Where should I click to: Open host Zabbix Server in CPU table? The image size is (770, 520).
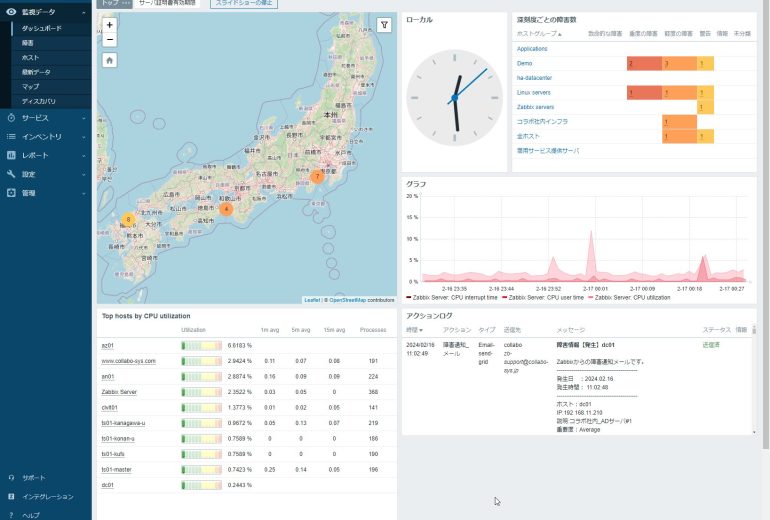(119, 392)
